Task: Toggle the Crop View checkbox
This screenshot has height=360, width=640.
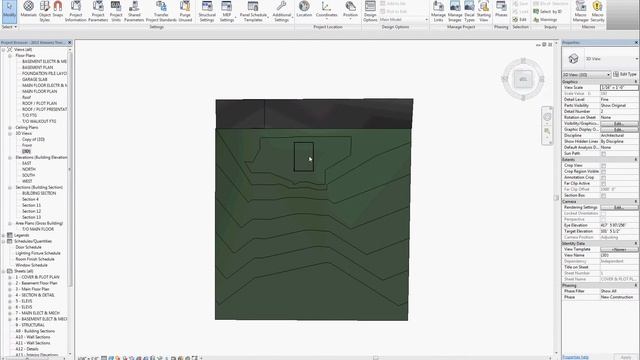Action: pos(603,166)
